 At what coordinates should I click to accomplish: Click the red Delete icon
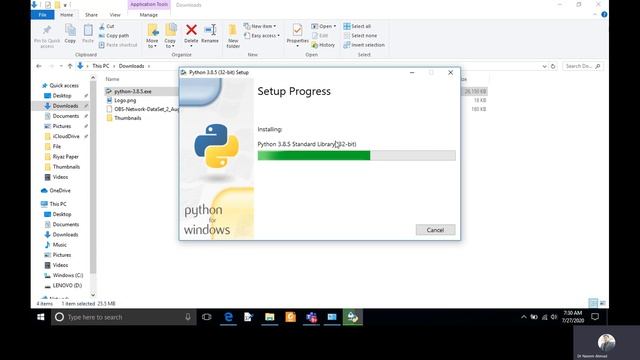pos(191,30)
